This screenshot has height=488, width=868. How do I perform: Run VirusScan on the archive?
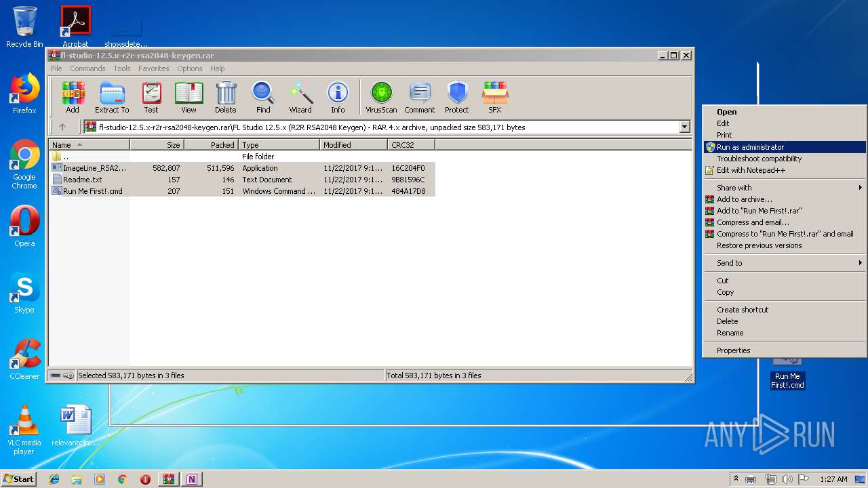(x=381, y=98)
